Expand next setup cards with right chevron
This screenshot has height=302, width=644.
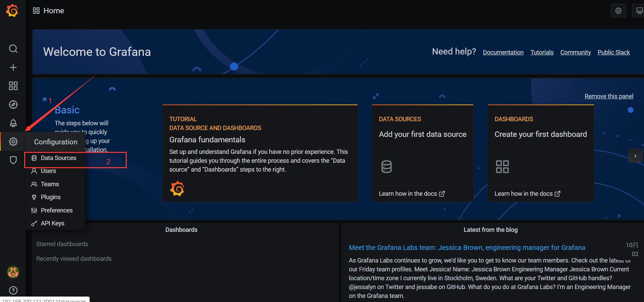[635, 156]
